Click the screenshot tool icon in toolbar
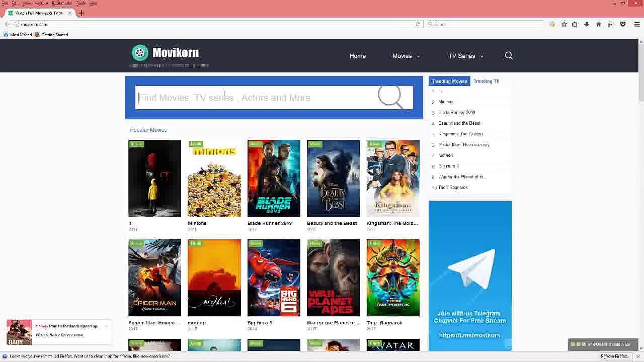 click(610, 24)
